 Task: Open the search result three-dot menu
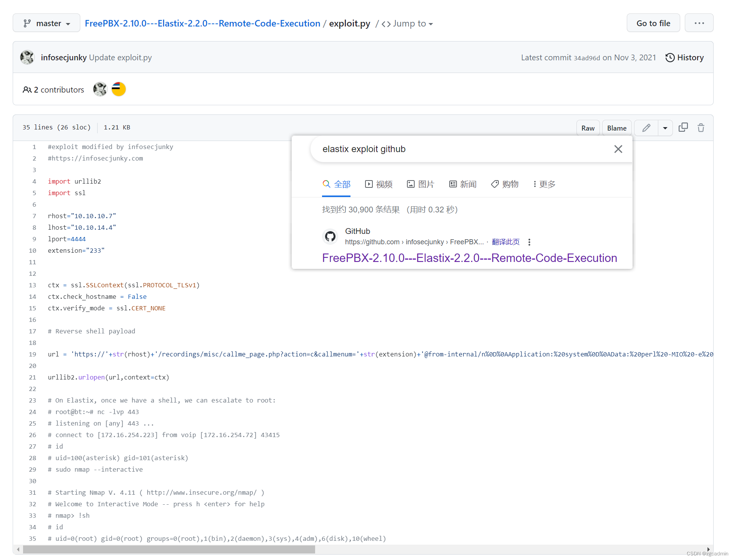[x=529, y=242]
